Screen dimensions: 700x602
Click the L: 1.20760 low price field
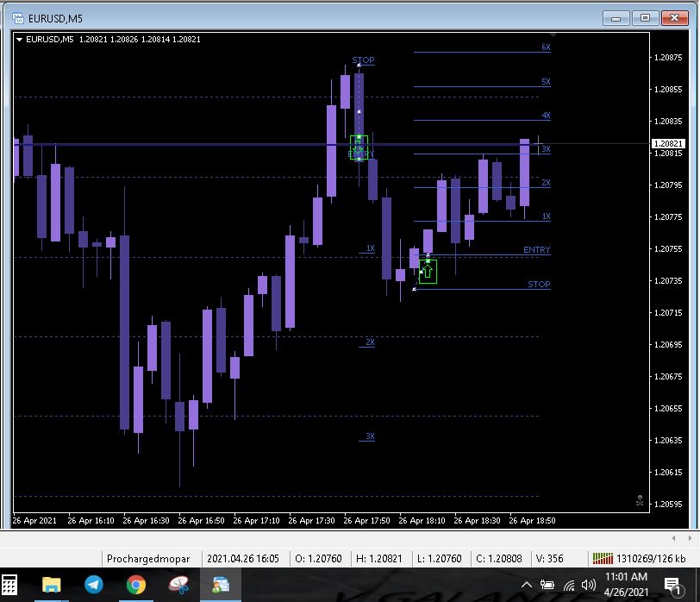point(440,559)
